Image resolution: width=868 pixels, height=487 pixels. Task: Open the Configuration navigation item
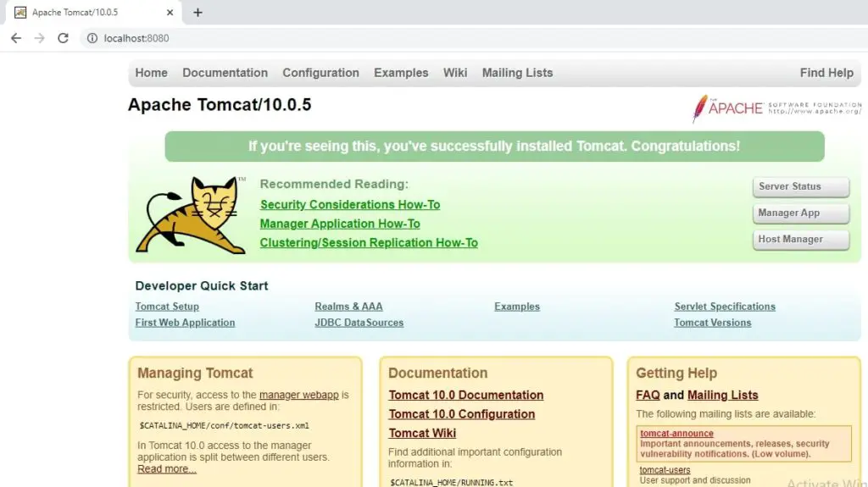[x=320, y=73]
